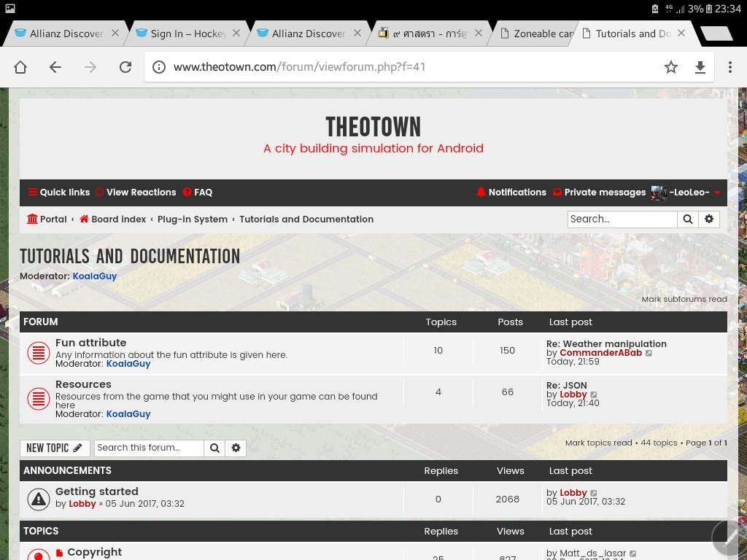Start a New Topic
The width and height of the screenshot is (747, 560).
[55, 448]
